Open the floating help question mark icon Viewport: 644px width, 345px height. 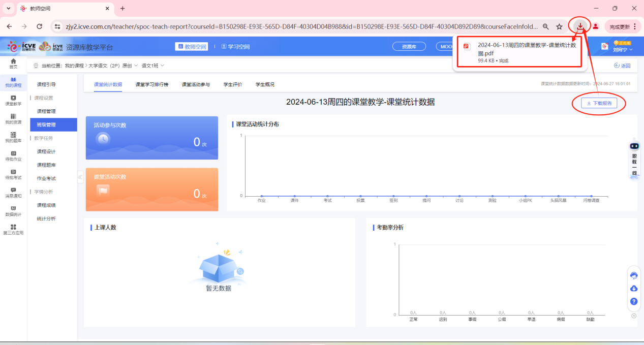634,301
